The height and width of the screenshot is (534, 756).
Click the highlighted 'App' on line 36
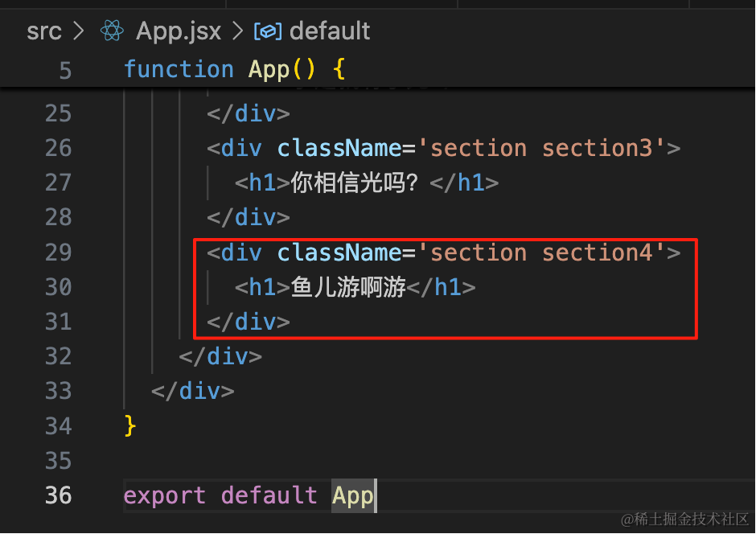[x=352, y=496]
